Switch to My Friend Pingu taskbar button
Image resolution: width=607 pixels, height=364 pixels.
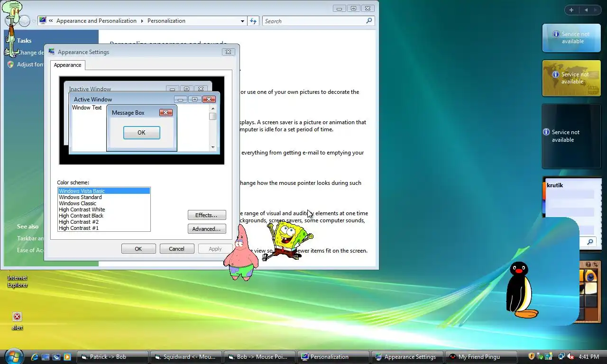coord(480,357)
